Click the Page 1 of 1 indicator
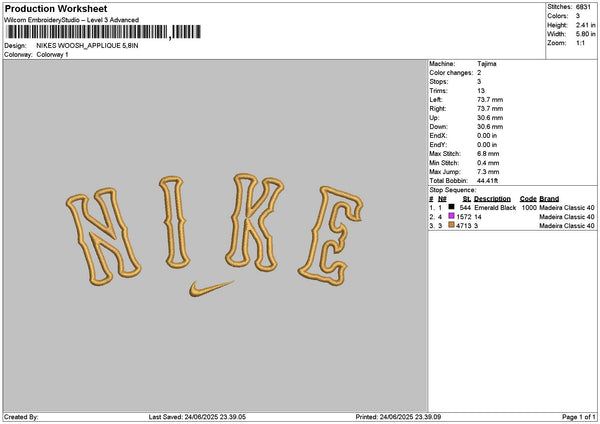The width and height of the screenshot is (600, 424). 579,417
